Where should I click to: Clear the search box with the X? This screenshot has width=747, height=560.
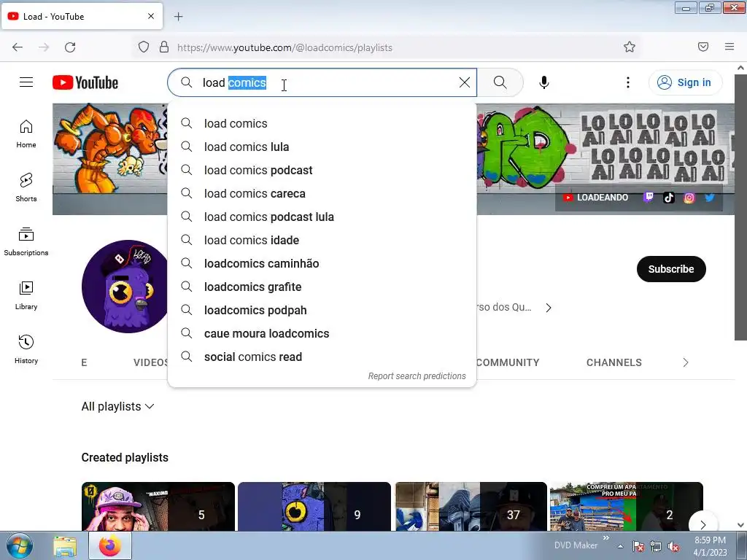[465, 82]
